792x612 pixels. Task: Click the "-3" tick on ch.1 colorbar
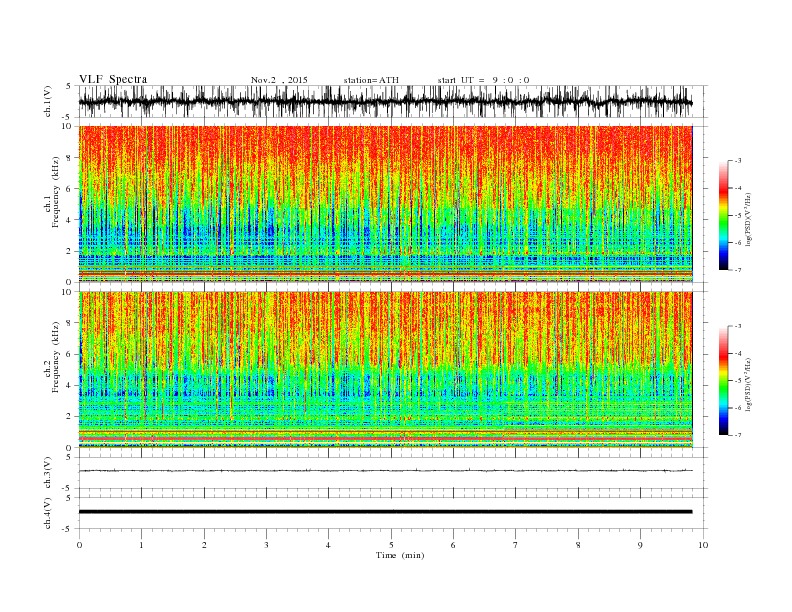(x=737, y=161)
